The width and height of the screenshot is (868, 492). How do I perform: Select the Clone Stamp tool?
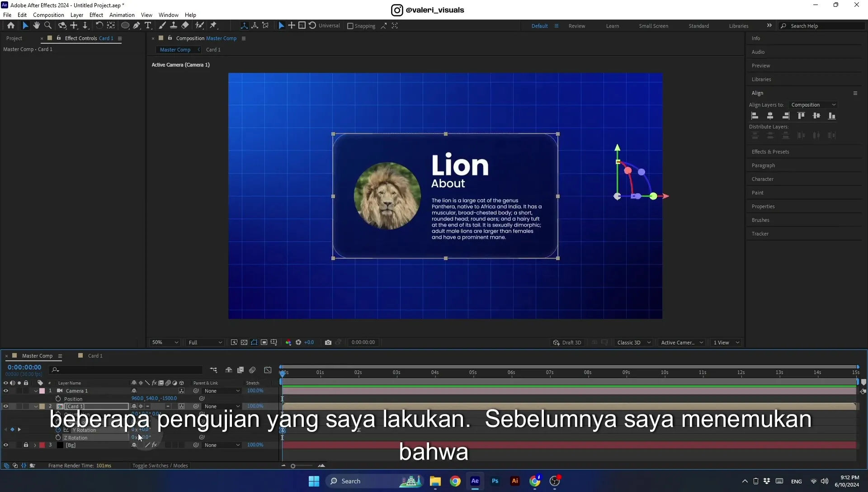click(174, 26)
